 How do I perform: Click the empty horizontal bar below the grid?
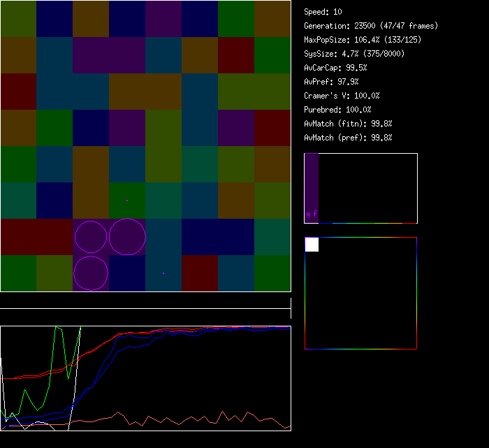[x=145, y=301]
